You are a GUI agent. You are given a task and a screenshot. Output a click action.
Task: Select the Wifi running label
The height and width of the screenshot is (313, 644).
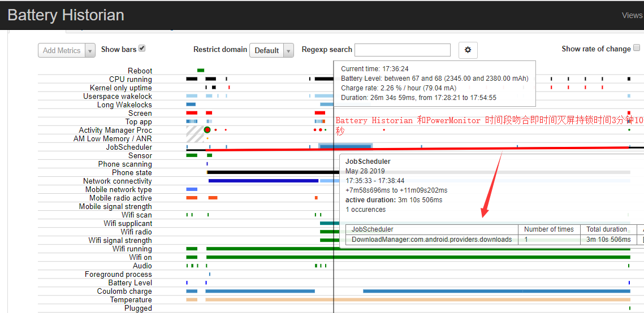pos(132,249)
